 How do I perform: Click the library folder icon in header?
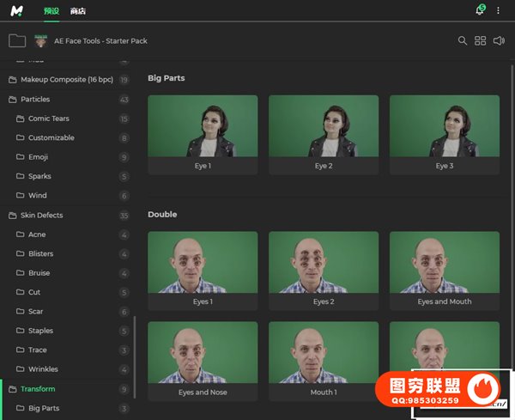coord(16,40)
